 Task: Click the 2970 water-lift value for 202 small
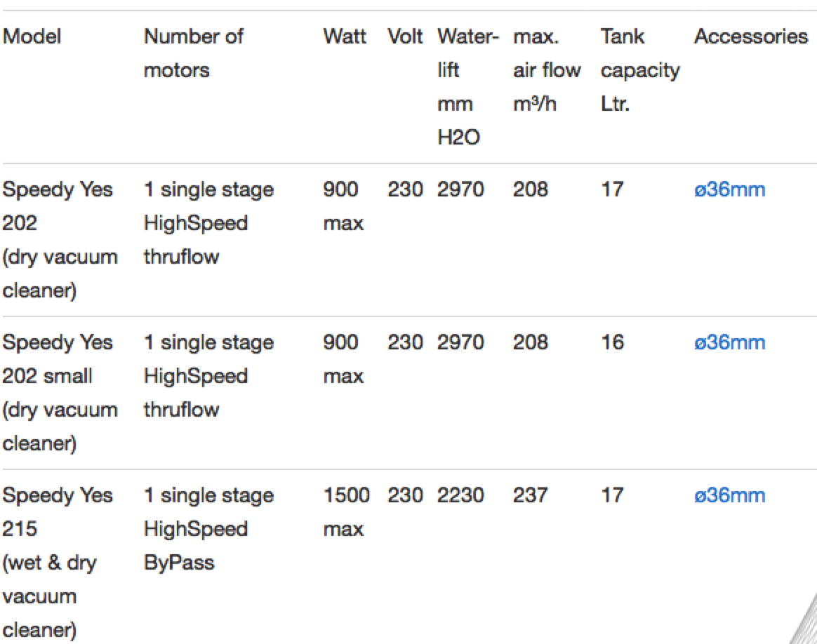click(x=460, y=342)
